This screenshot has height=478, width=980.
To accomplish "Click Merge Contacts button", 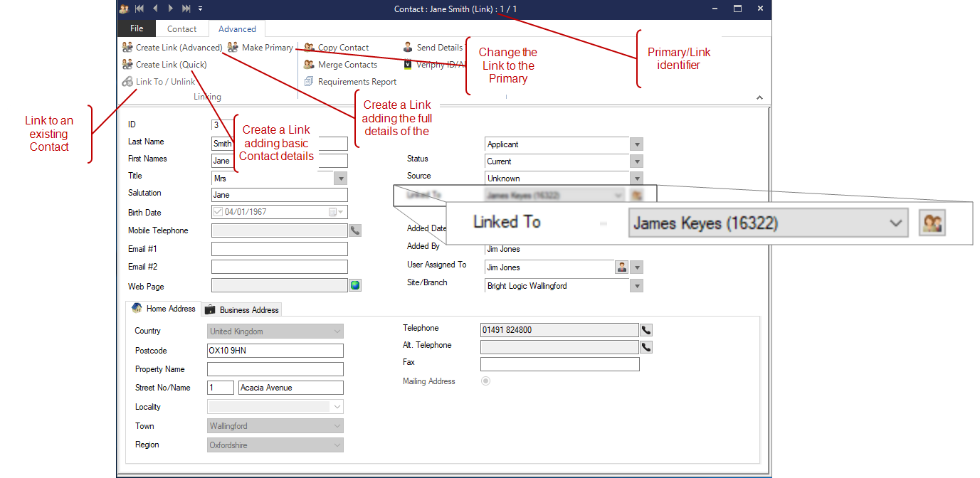I will 340,65.
